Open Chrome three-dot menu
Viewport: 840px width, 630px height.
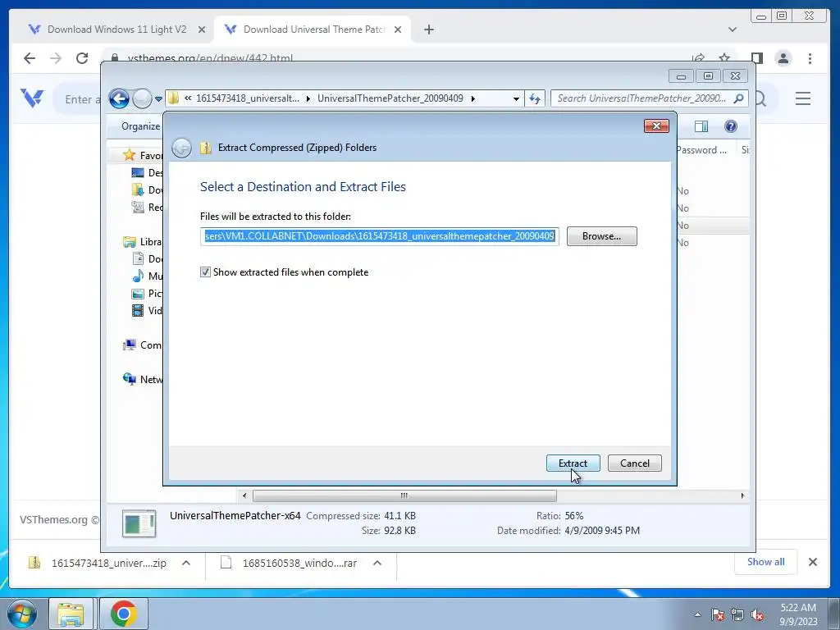tap(810, 58)
